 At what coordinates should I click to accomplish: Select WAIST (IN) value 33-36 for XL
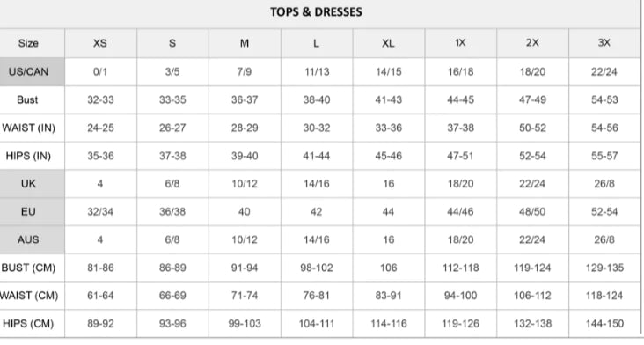389,128
